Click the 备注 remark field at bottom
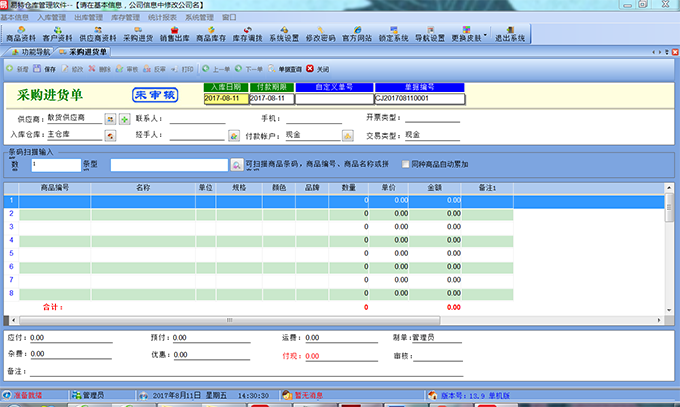This screenshot has height=407, width=680. tap(246, 371)
